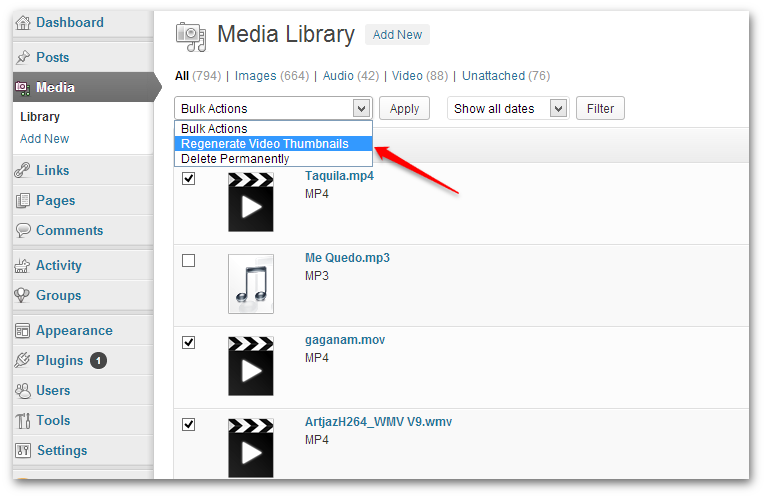Go to Appearance menu label
Screen dimensions: 766x498
pos(74,331)
